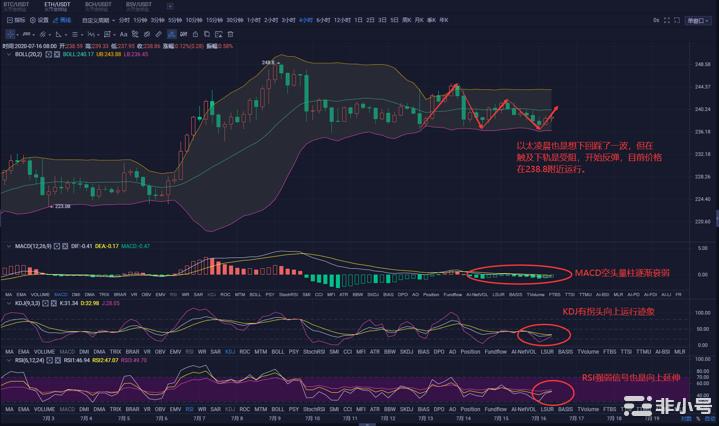Collapse the KDJ(9,3,3) panel chevron
The height and width of the screenshot is (426, 719).
pos(8,303)
